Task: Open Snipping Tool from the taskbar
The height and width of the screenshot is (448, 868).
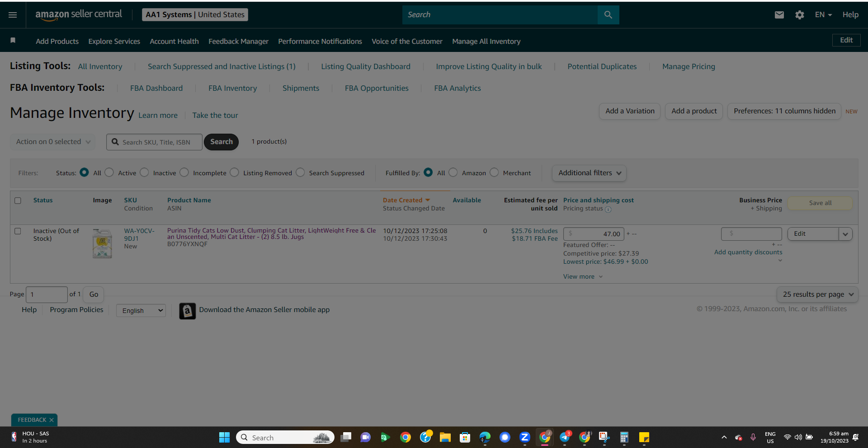Action: [604, 437]
